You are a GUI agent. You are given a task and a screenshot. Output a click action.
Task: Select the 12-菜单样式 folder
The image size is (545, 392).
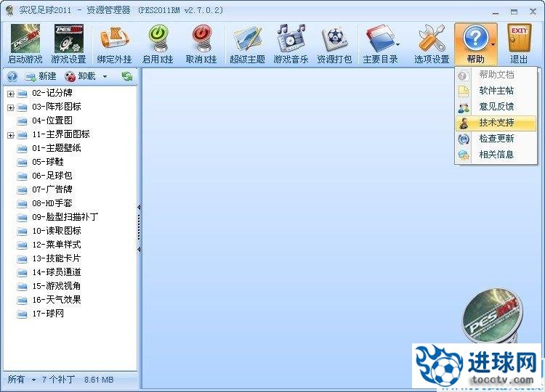[56, 245]
